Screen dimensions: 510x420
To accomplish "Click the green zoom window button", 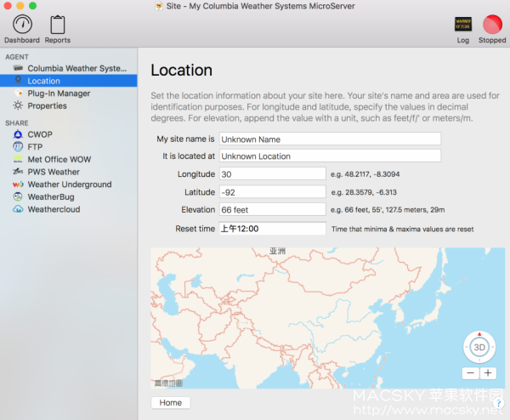I will [x=33, y=6].
